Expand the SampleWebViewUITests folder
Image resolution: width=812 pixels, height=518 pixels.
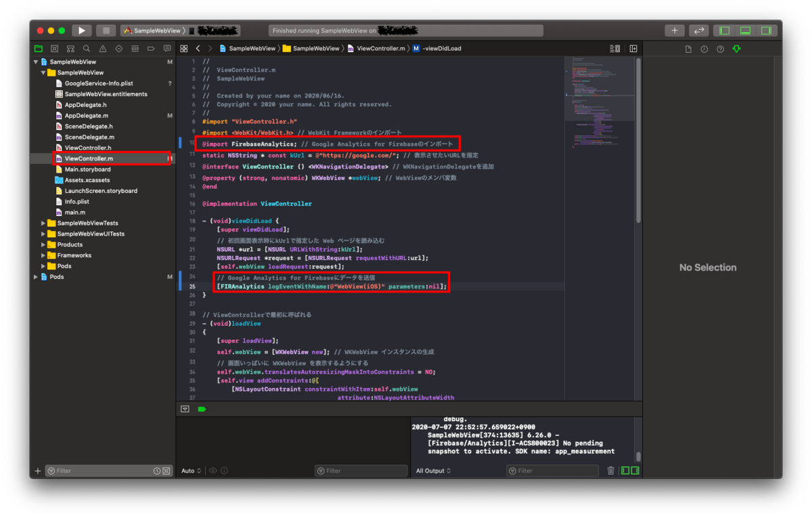(43, 234)
